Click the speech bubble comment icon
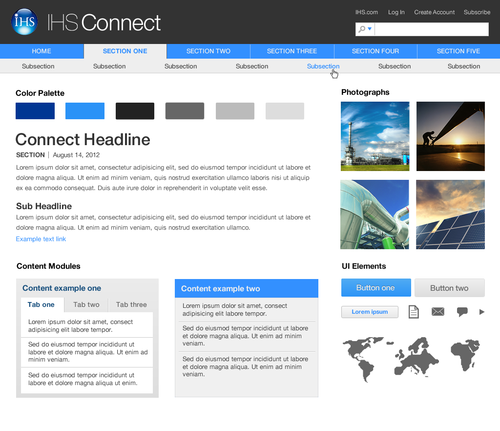The image size is (500, 431). pyautogui.click(x=462, y=312)
